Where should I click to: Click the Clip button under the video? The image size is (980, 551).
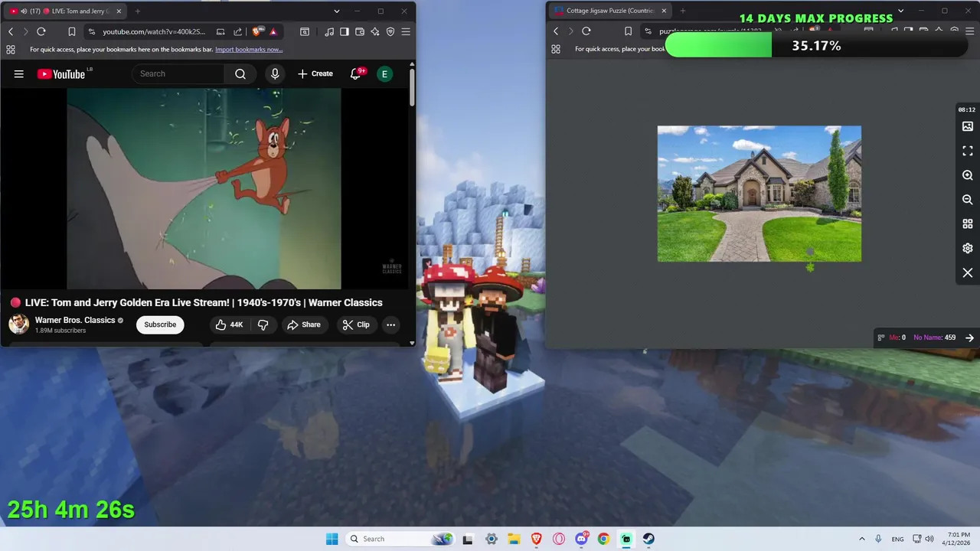click(356, 324)
